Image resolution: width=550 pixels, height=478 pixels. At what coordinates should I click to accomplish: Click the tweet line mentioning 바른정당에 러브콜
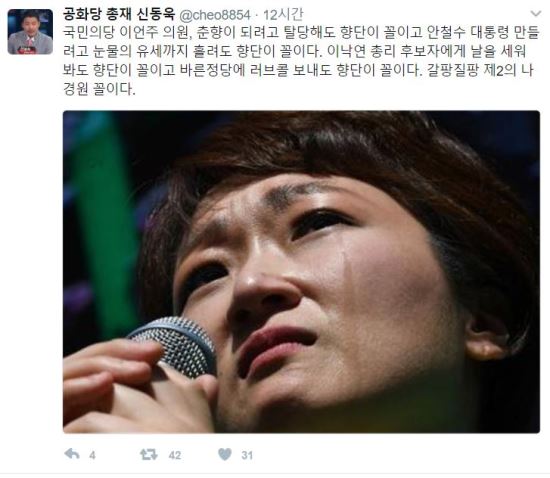click(x=298, y=70)
